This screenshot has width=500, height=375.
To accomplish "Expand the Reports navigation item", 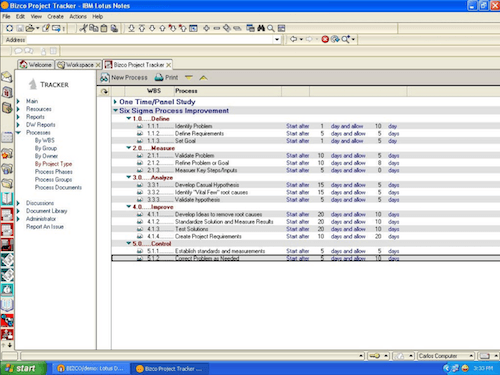I will pyautogui.click(x=19, y=117).
